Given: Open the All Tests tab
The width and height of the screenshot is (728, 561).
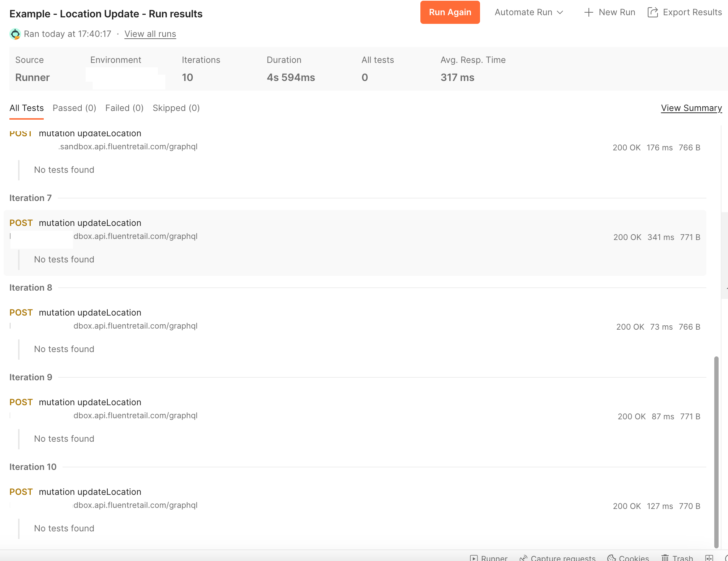Looking at the screenshot, I should coord(26,108).
